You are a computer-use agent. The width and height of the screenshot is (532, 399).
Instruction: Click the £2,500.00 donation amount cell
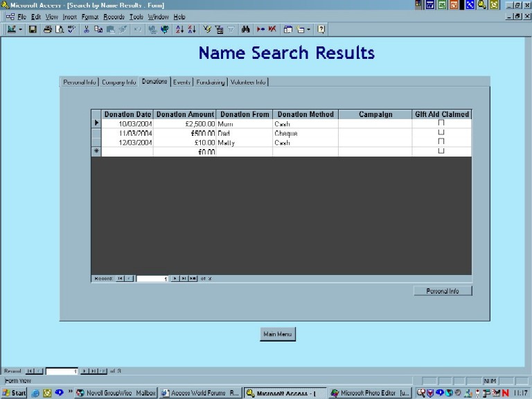184,124
